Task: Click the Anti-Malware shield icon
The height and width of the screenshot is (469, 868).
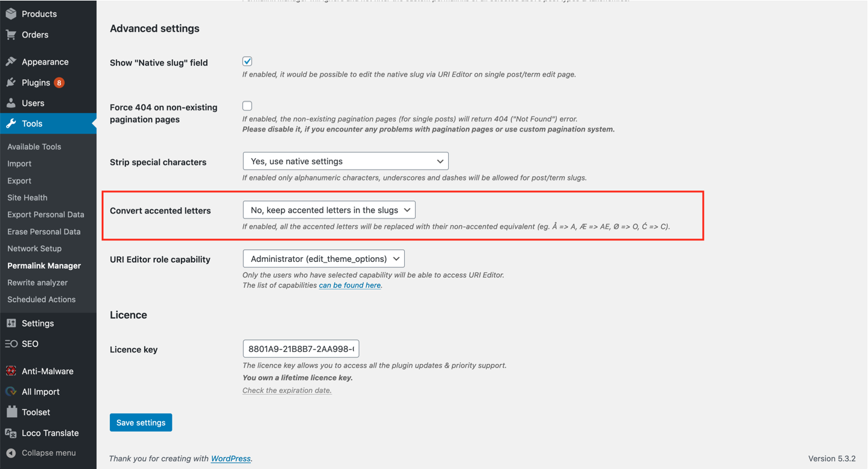Action: pyautogui.click(x=11, y=371)
